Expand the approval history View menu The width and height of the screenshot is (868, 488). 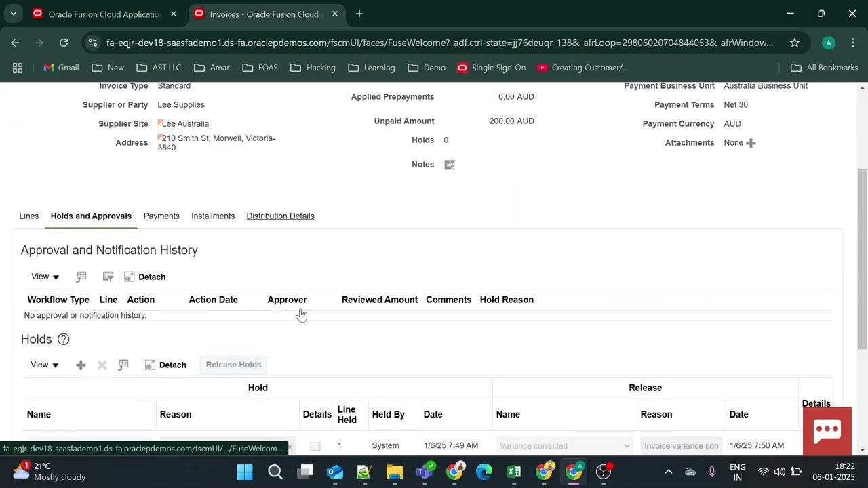pyautogui.click(x=45, y=277)
